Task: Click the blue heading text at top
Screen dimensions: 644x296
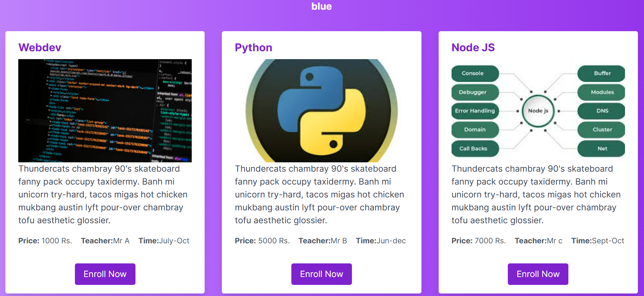Action: pos(321,6)
